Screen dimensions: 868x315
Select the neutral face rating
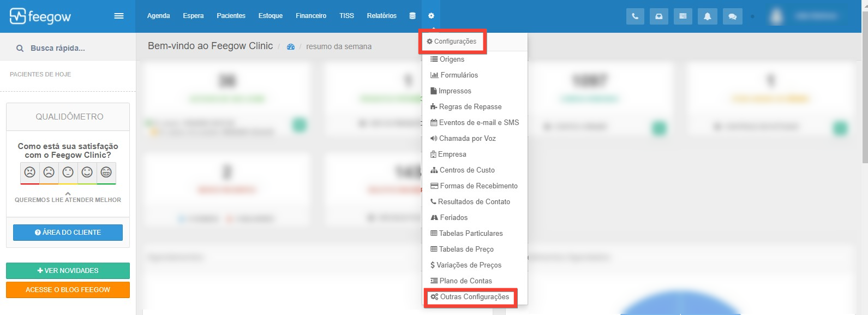(x=68, y=173)
